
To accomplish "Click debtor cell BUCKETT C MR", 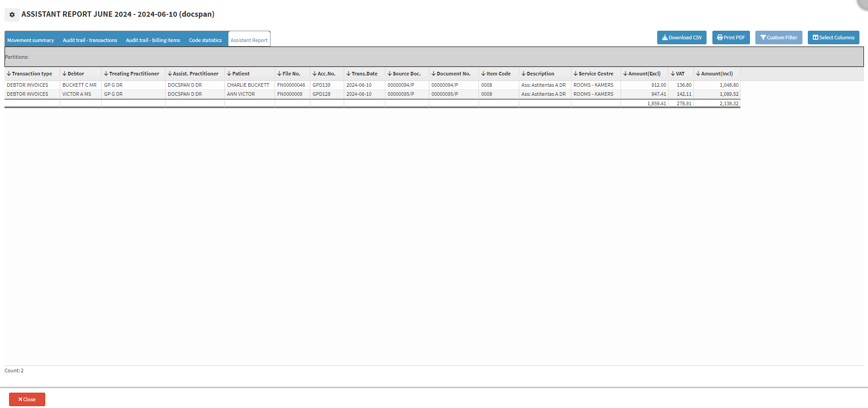I will (80, 85).
